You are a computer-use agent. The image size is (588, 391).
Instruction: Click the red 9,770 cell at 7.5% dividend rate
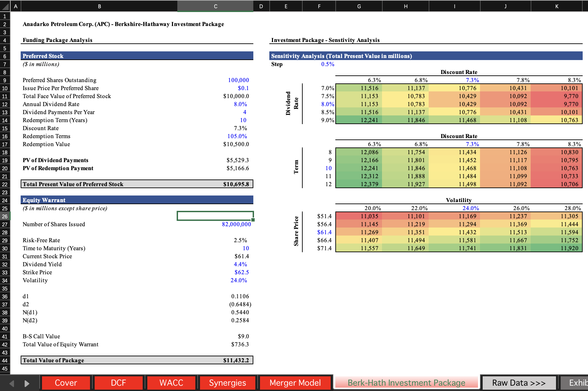(x=571, y=96)
